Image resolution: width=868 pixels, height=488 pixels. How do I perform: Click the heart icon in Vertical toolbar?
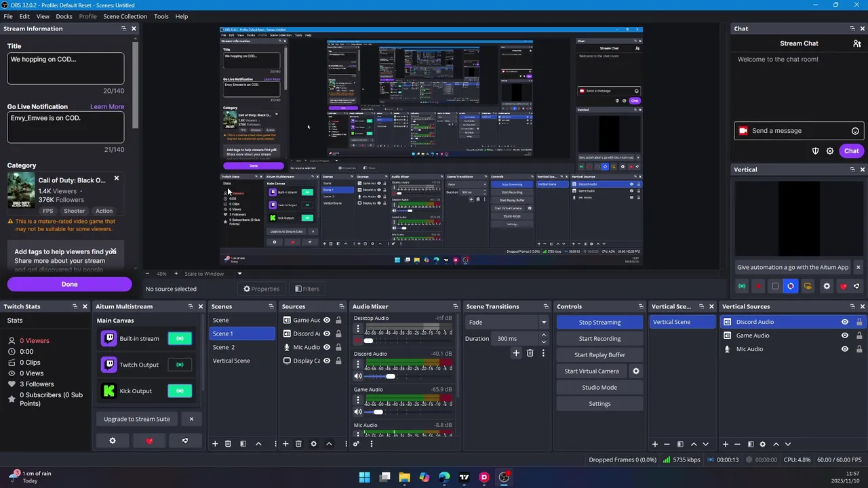pyautogui.click(x=843, y=286)
